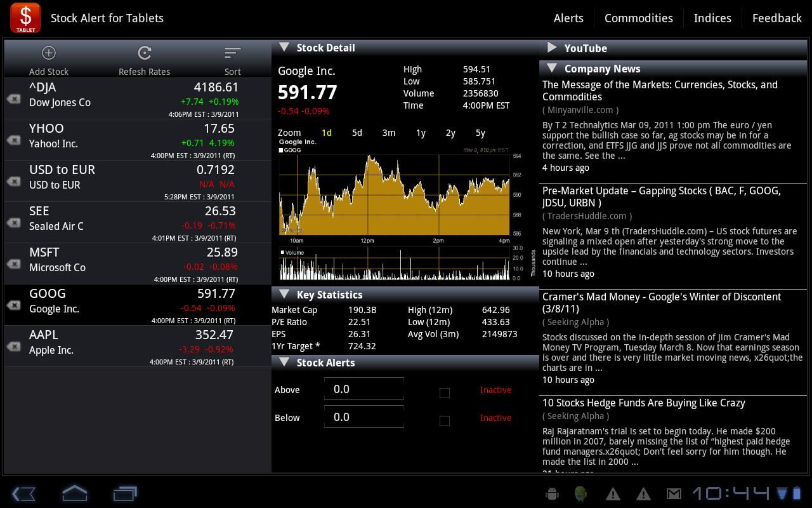This screenshot has width=812, height=508.
Task: Tap the green Android debug notification icon
Action: pyautogui.click(x=580, y=493)
